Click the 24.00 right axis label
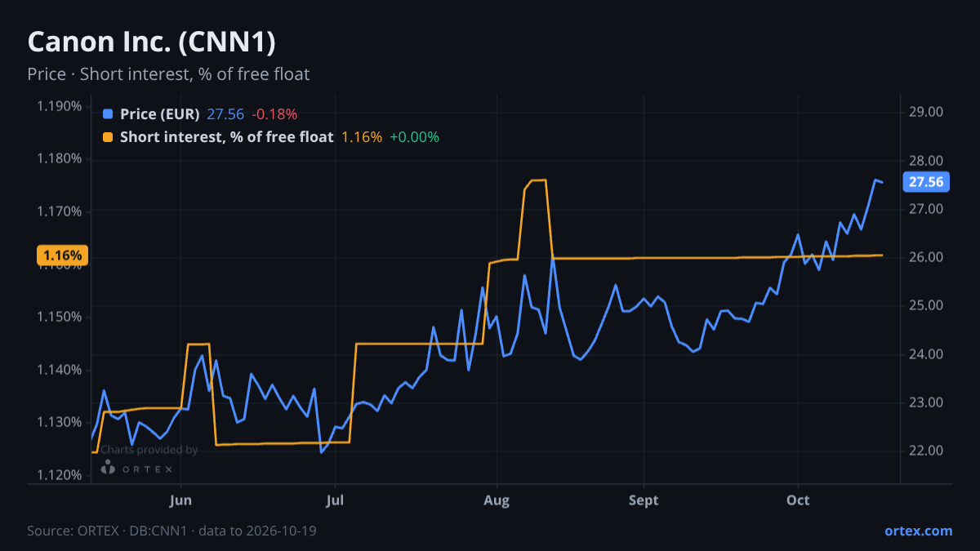The width and height of the screenshot is (980, 551). (x=926, y=354)
